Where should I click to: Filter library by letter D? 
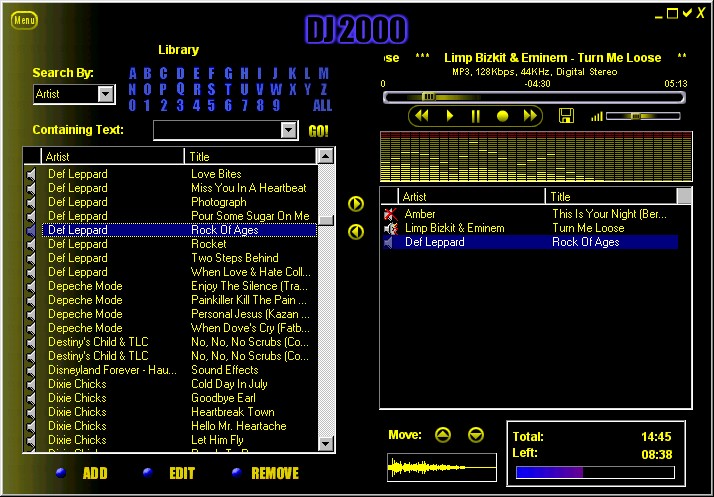click(180, 73)
